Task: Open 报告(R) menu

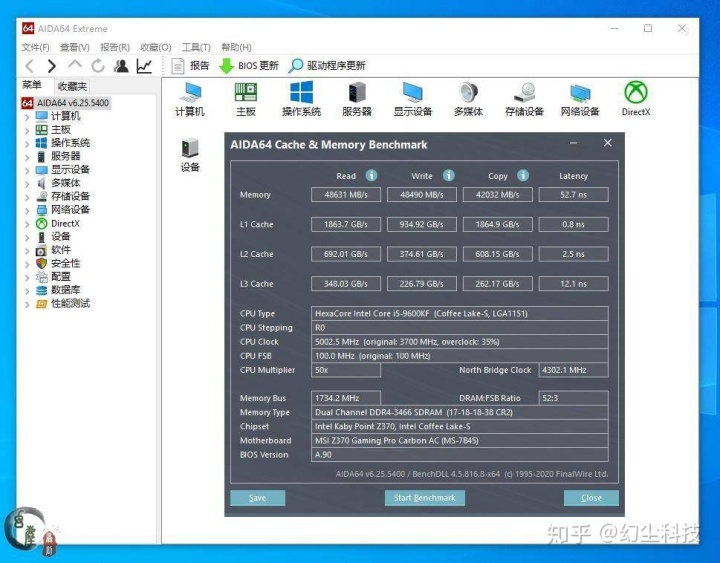Action: (115, 47)
